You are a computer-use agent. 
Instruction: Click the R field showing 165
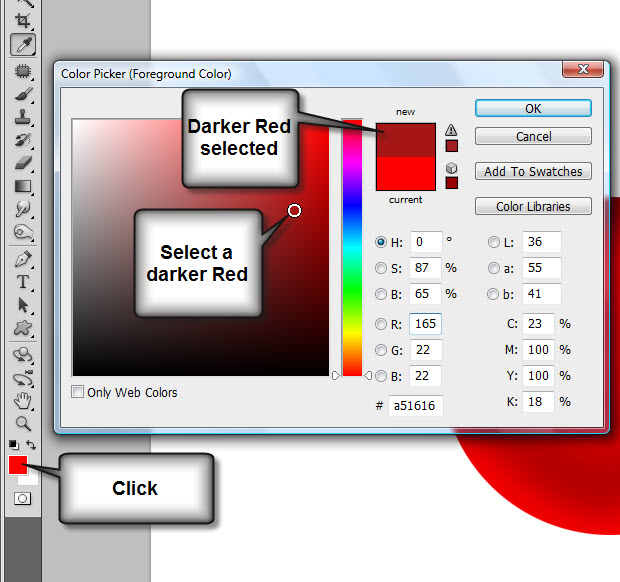425,324
